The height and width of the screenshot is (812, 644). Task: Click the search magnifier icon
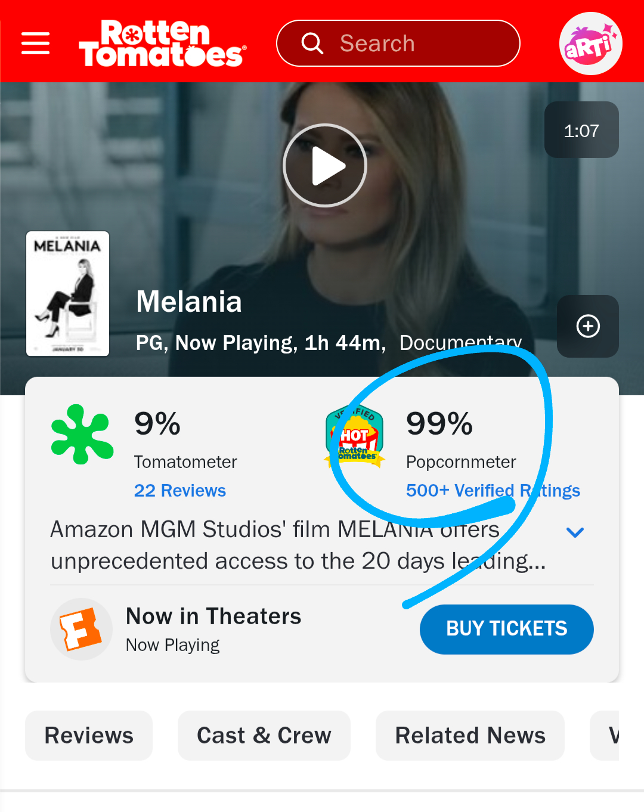point(312,44)
